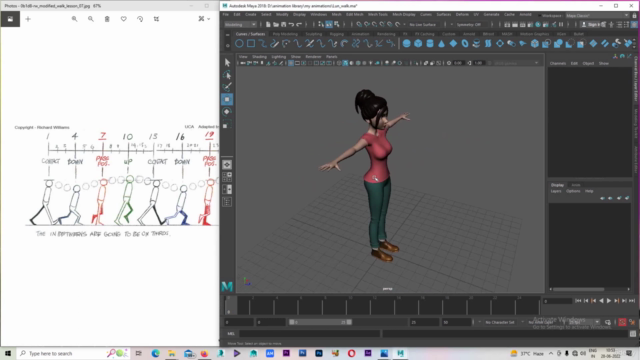Switch to the Rigging shelf tab
Screen dimensions: 640x360
pyautogui.click(x=337, y=34)
